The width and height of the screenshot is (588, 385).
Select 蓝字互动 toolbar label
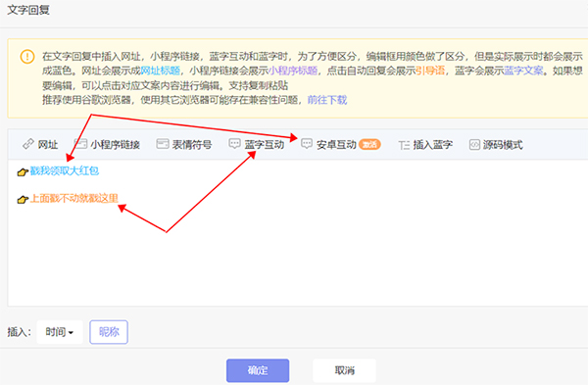265,145
